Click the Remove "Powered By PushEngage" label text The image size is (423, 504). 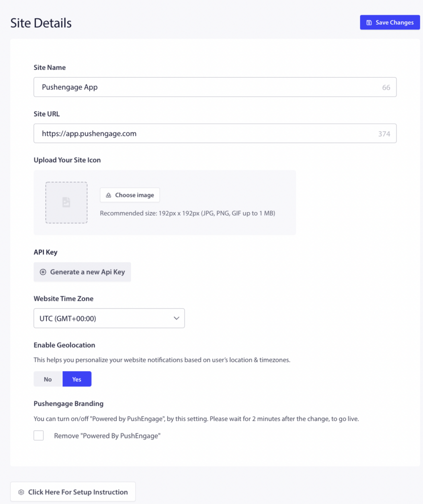[107, 436]
